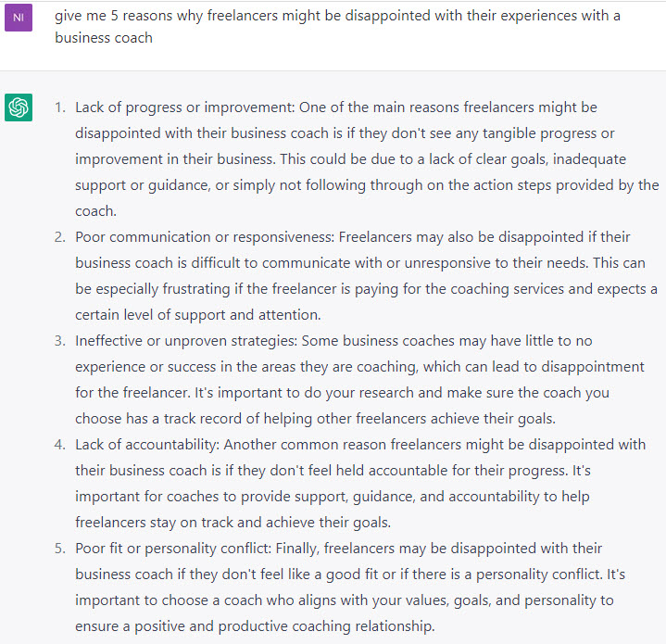Click list number 2 in the response
Viewport: 666px width, 644px height.
click(60, 236)
